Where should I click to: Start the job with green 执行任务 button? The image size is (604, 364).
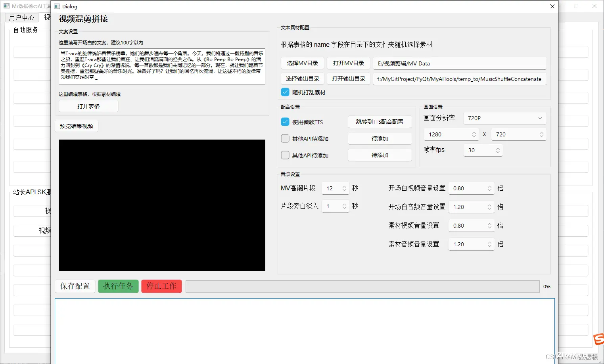(x=118, y=286)
